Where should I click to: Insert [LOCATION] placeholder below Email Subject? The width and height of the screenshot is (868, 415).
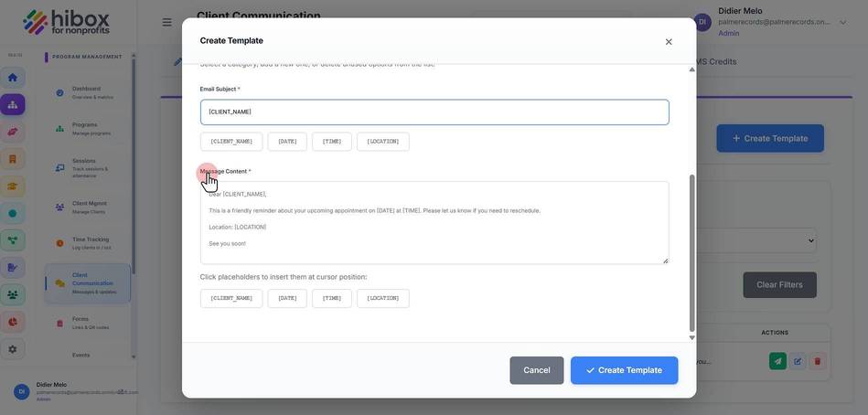click(383, 142)
